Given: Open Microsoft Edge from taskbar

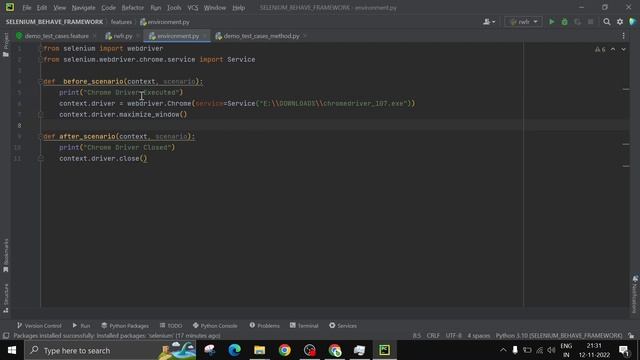Looking at the screenshot, I should coord(235,350).
